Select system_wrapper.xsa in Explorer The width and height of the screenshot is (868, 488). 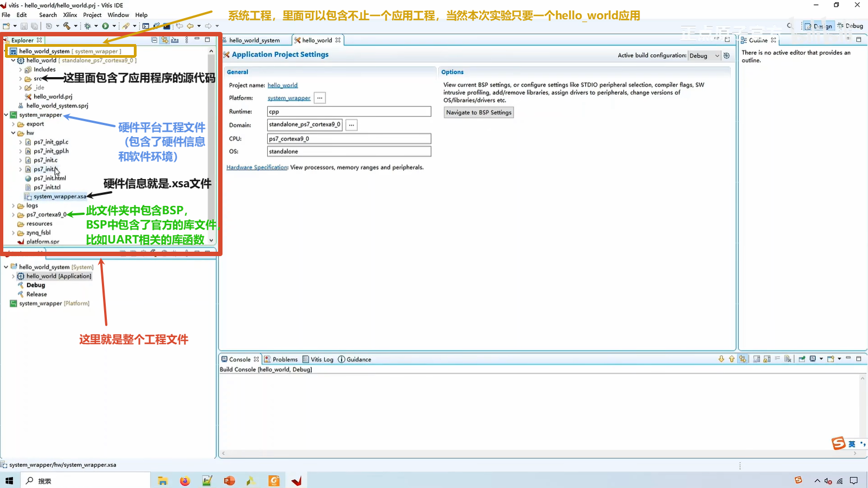tap(60, 197)
